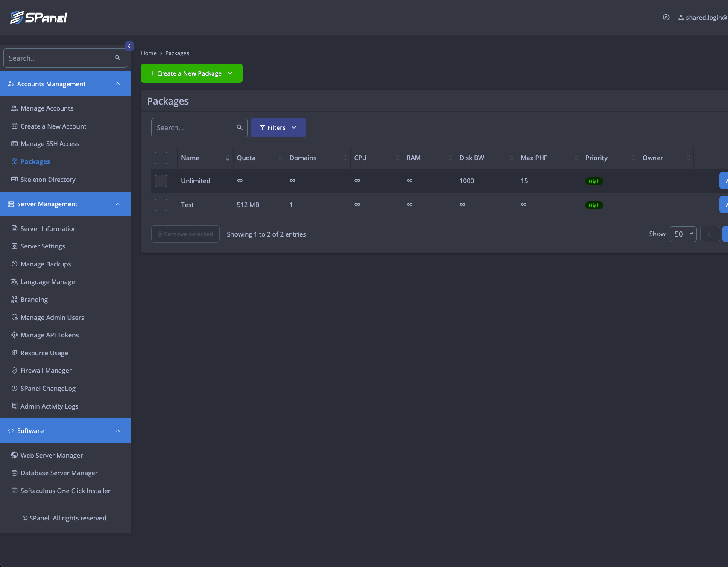Sort the table by CPU column arrows
The image size is (728, 567).
point(398,158)
